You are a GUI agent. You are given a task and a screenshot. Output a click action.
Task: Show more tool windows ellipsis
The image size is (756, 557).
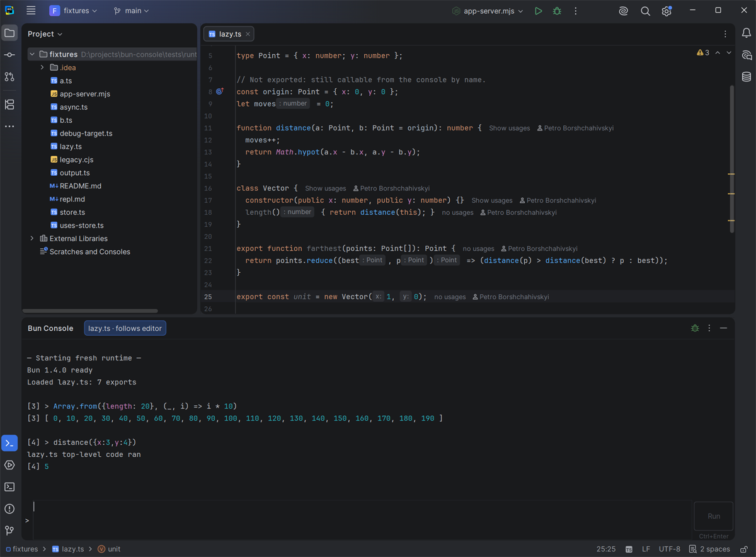[9, 127]
